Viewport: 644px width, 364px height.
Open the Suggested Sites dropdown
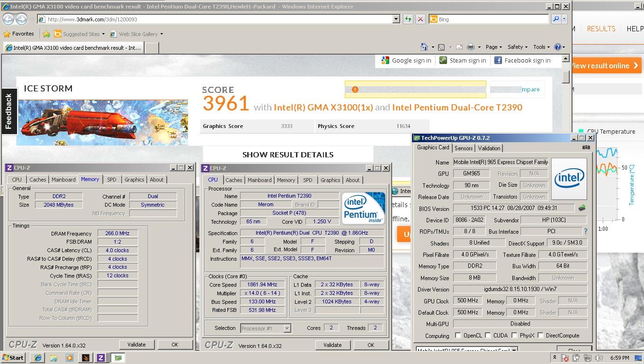(x=103, y=34)
